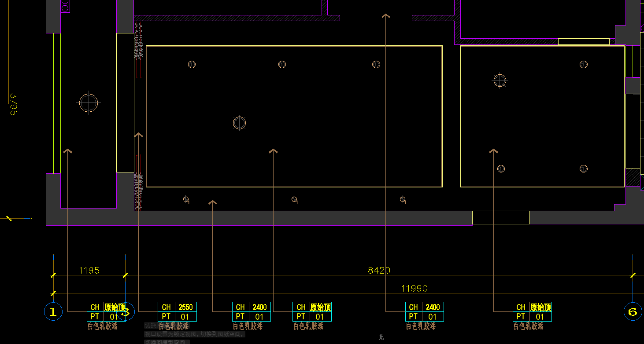Select the 2550 ceiling height value
The image size is (644, 344).
[x=185, y=307]
